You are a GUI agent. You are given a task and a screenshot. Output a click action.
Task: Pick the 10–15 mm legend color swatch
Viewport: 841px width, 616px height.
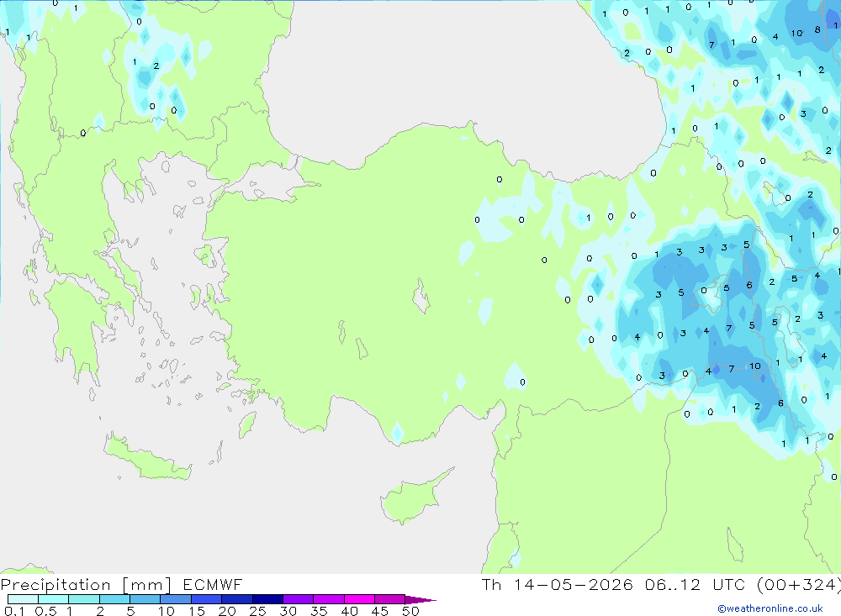pyautogui.click(x=176, y=599)
